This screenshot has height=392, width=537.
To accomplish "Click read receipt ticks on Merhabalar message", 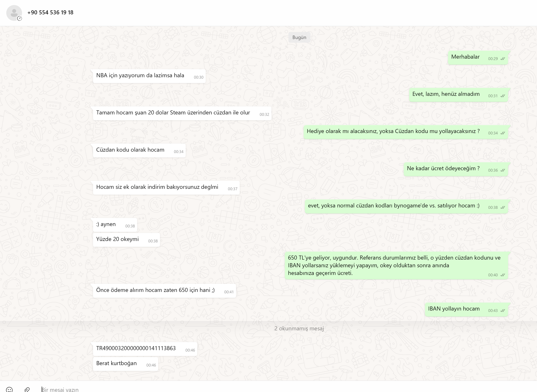I will [503, 59].
